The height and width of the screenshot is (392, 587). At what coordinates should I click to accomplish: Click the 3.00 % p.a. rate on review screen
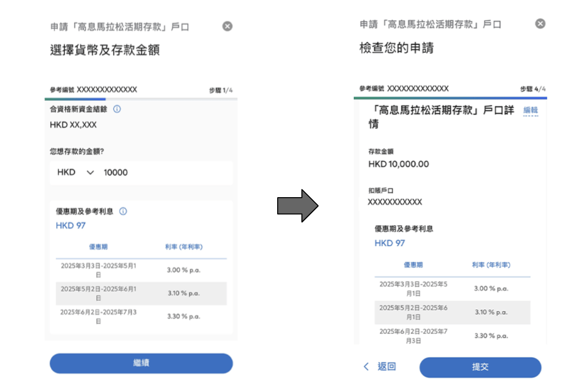coord(491,288)
